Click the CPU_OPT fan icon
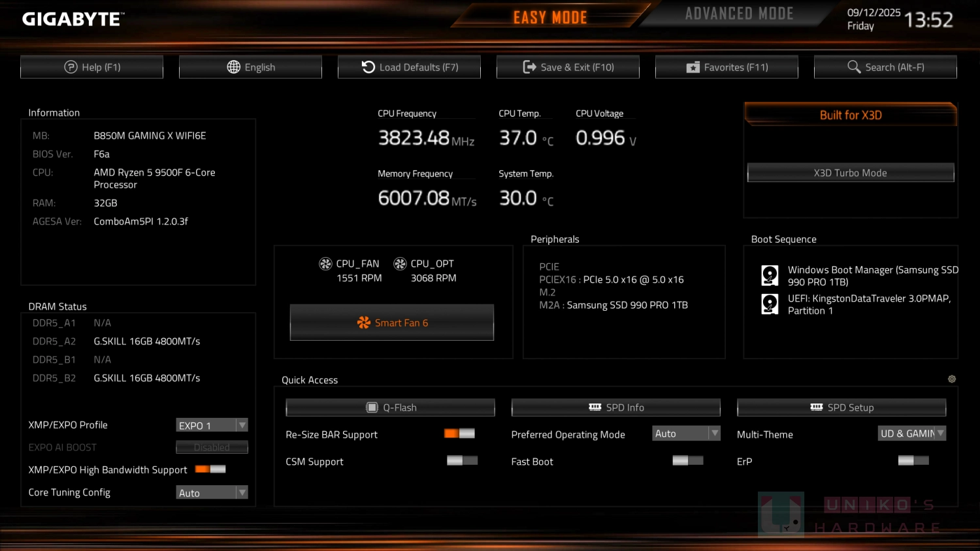Screen dimensions: 980x551 click(400, 264)
